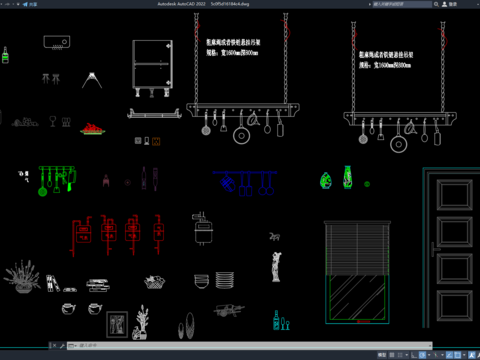The width and height of the screenshot is (480, 360).
Task: Toggle isometric drafting icon in status bar
Action: [436, 355]
